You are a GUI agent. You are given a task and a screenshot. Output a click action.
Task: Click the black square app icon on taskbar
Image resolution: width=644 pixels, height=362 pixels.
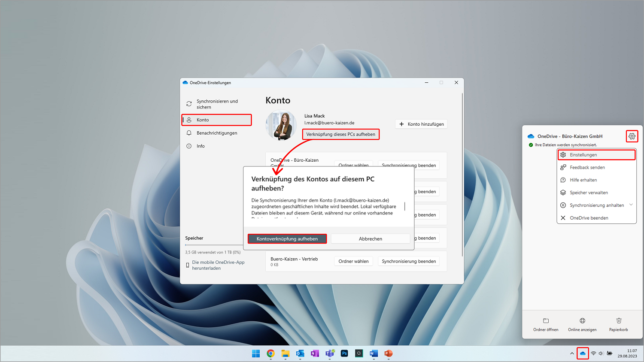(x=359, y=353)
